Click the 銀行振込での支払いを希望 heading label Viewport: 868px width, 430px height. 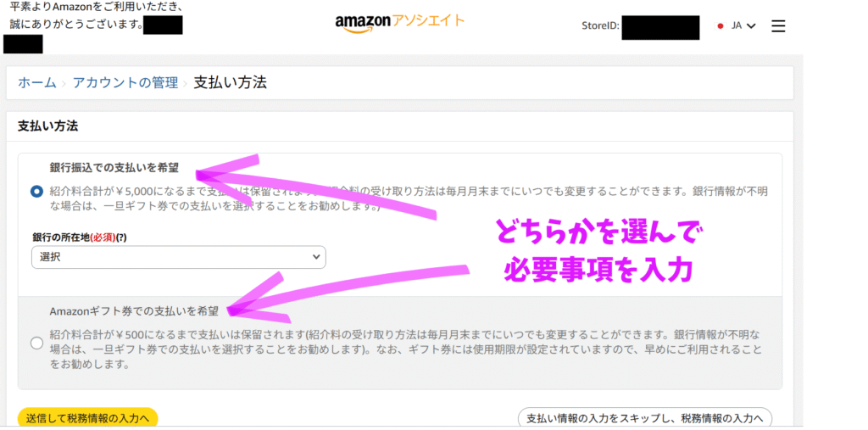pos(114,167)
